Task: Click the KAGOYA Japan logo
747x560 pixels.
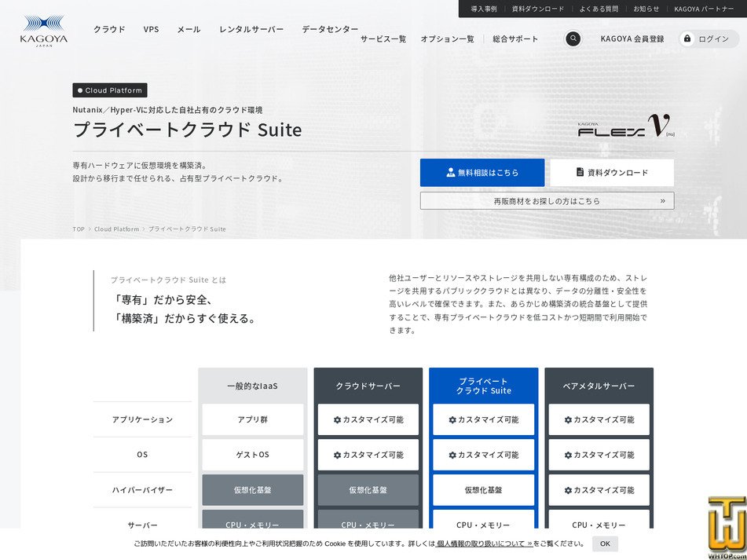Action: tap(44, 31)
